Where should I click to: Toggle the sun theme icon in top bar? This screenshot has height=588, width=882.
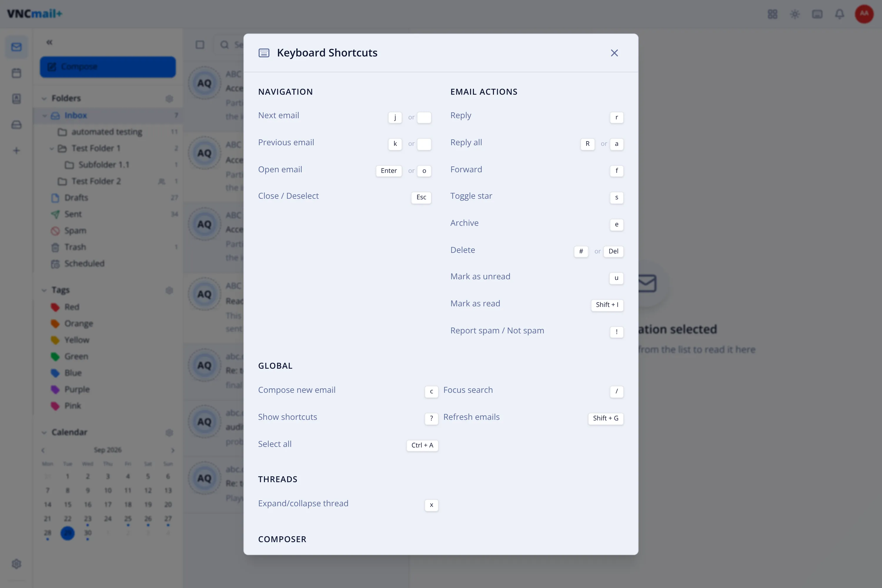coord(795,14)
